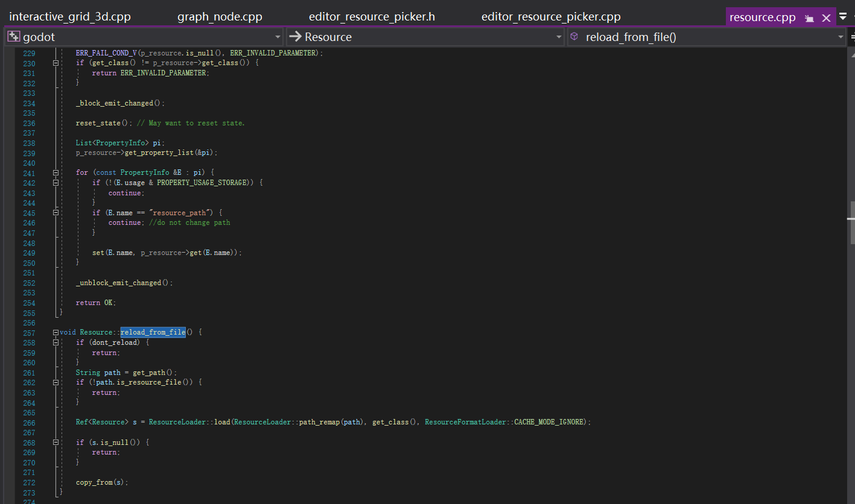Open the editor_resource_picker.h tab
855x504 pixels.
[372, 17]
